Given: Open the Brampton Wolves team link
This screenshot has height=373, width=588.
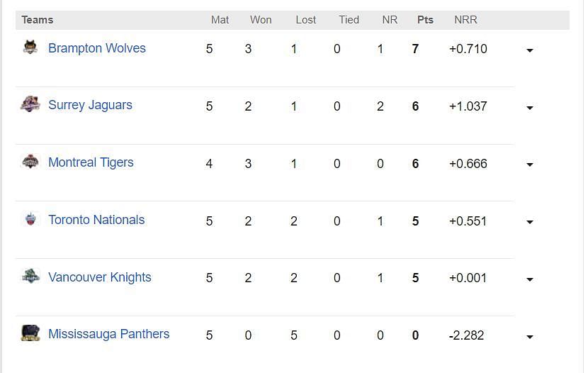Looking at the screenshot, I should 97,48.
